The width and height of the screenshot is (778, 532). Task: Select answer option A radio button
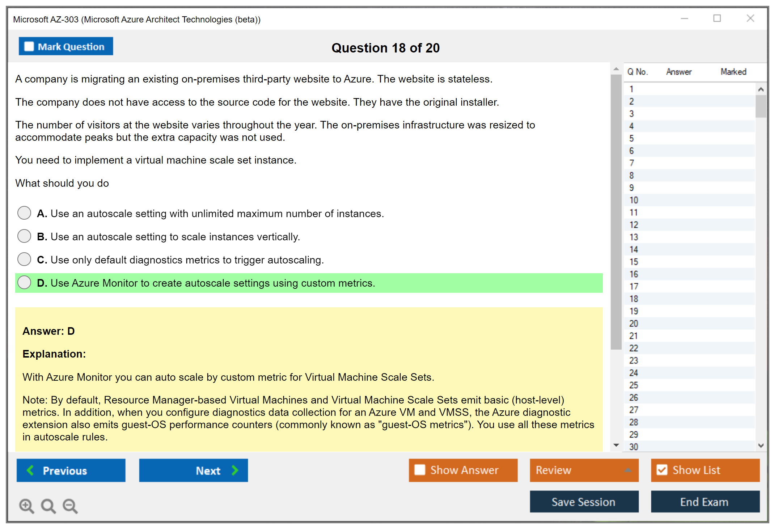(24, 213)
